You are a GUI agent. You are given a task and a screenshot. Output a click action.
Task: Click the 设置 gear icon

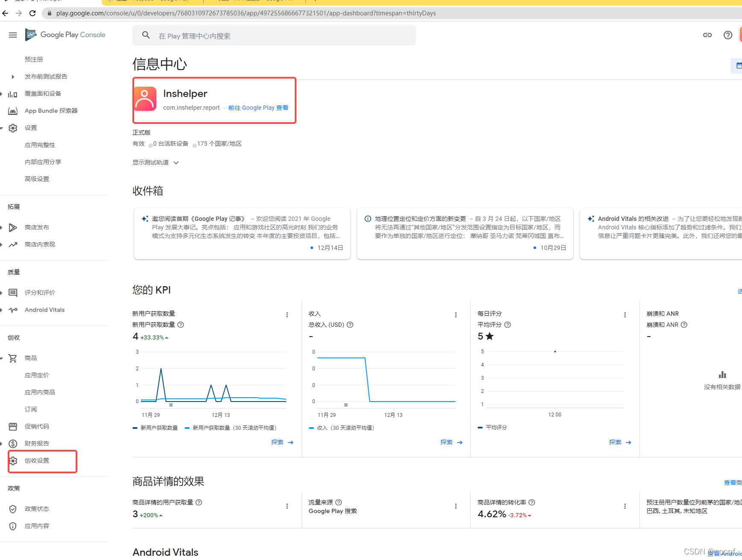13,128
